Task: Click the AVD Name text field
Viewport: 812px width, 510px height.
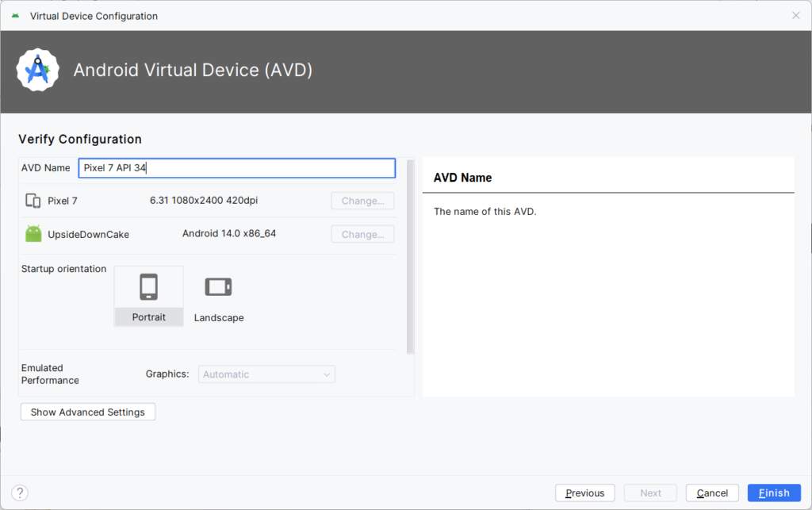Action: (236, 168)
